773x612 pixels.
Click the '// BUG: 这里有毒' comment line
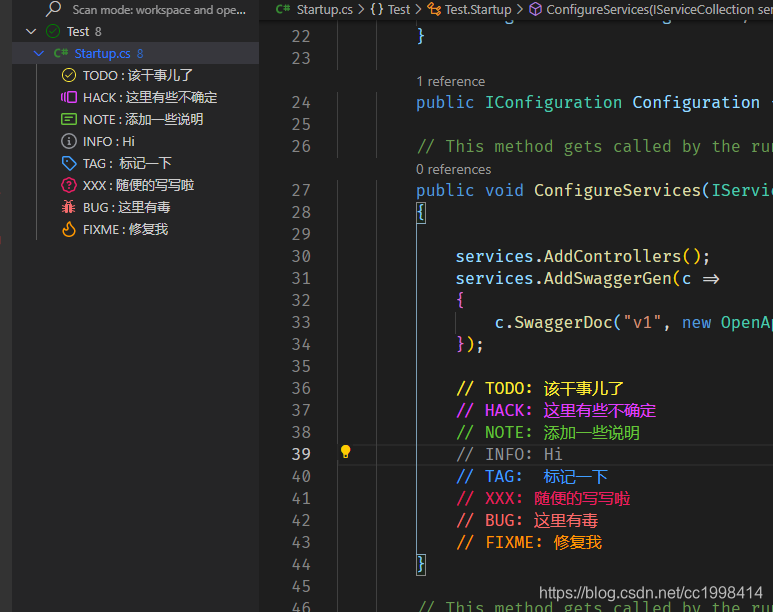[527, 520]
